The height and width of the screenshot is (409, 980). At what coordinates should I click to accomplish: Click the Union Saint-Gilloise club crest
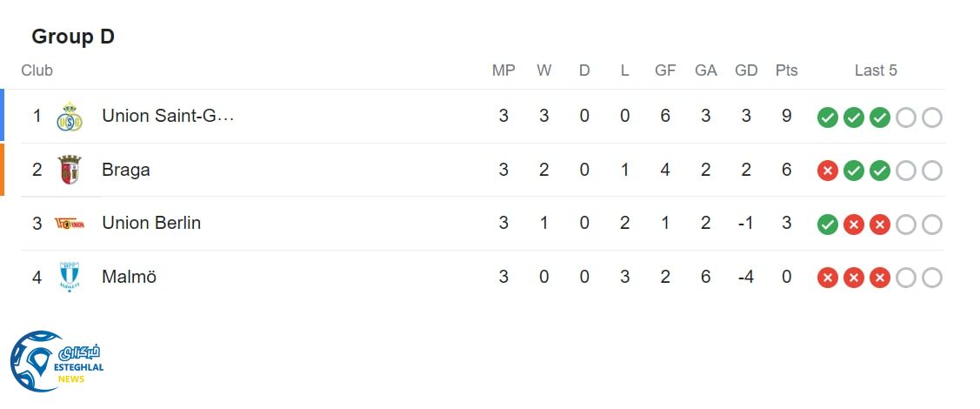tap(70, 117)
